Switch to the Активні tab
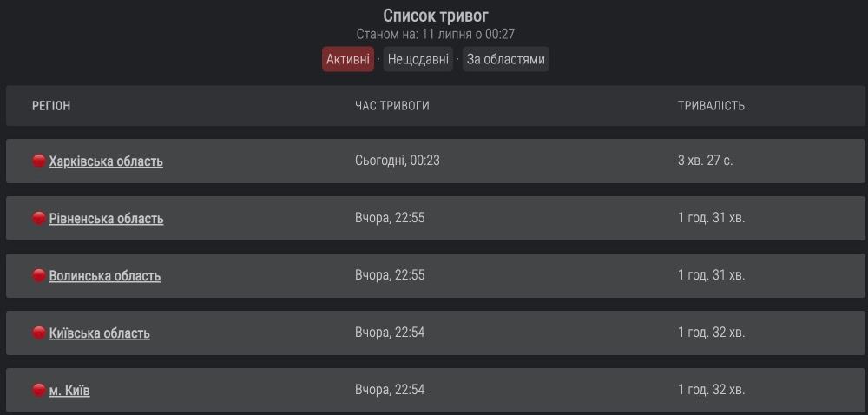The image size is (868, 415). (x=348, y=59)
